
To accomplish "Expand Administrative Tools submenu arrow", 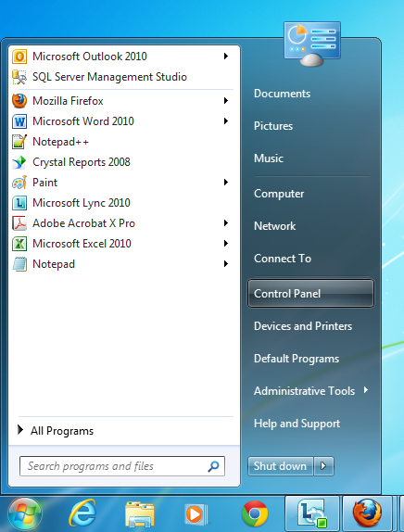I will 366,390.
